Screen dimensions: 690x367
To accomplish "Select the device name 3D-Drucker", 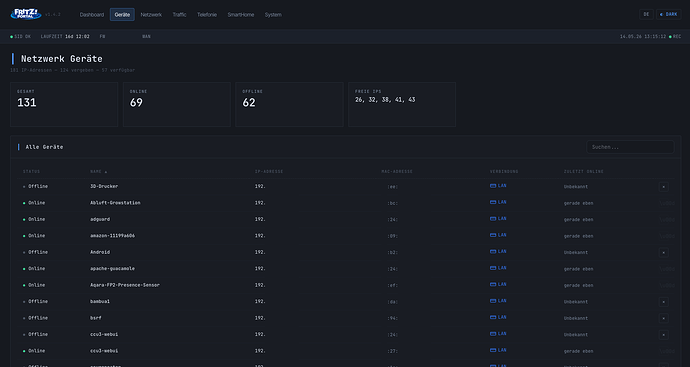I will 104,187.
